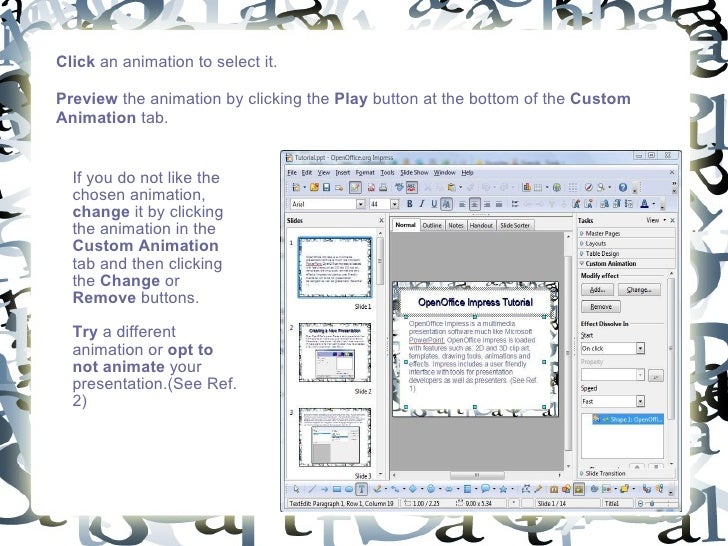Choose the Line drawing tool
This screenshot has height=546, width=728.
coord(312,489)
